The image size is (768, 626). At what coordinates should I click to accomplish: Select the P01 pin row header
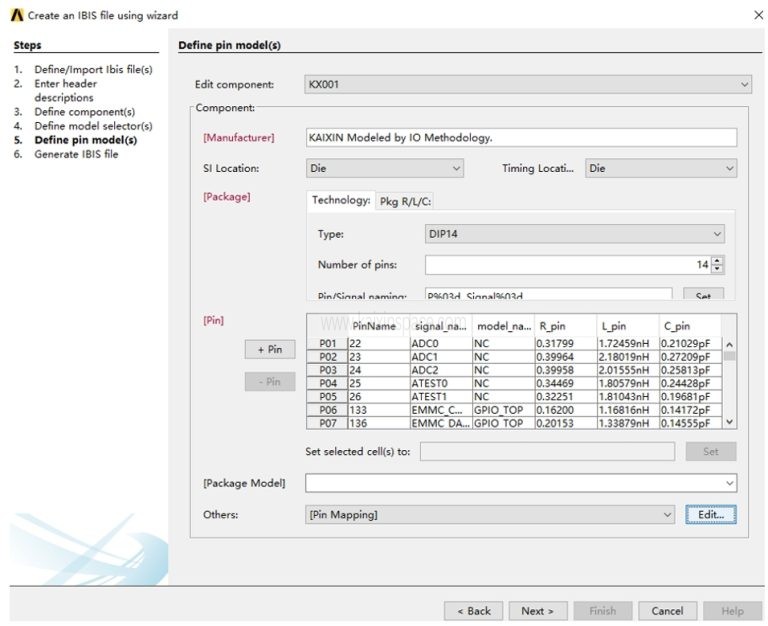tap(328, 344)
